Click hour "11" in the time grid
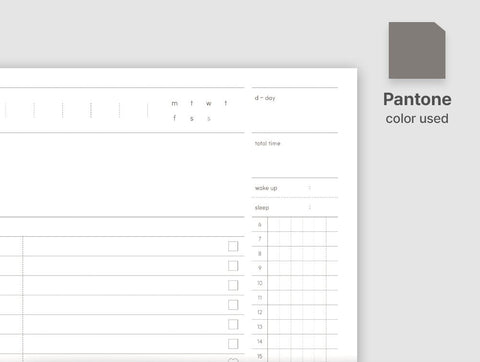 tap(260, 298)
